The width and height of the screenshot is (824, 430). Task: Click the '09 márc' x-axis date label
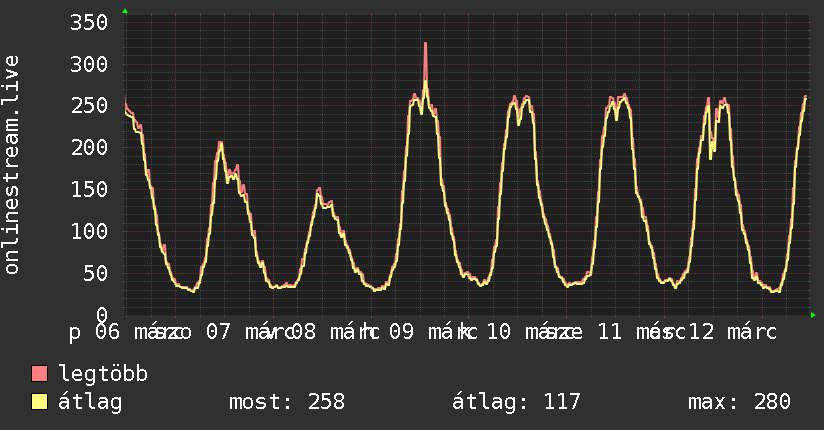point(433,332)
